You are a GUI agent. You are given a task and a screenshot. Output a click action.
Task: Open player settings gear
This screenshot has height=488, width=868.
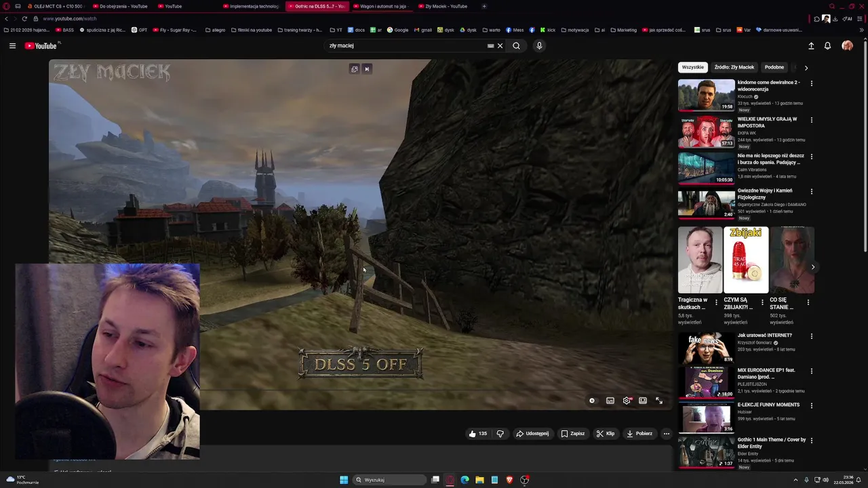[627, 401]
